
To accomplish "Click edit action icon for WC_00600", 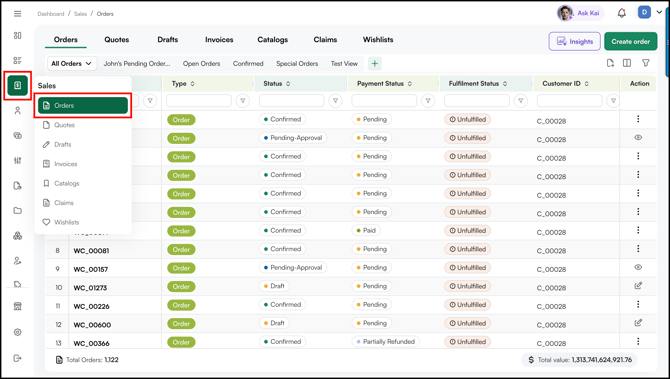I will click(638, 323).
